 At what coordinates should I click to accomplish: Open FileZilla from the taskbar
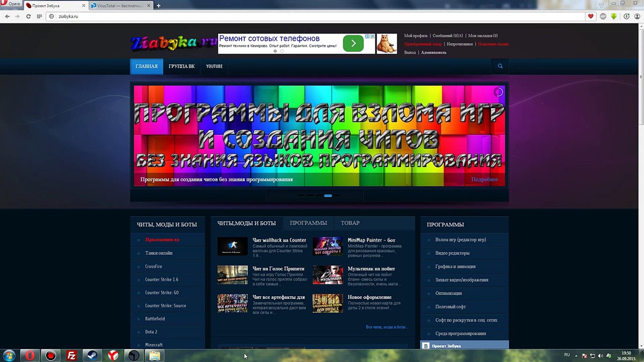(71, 355)
